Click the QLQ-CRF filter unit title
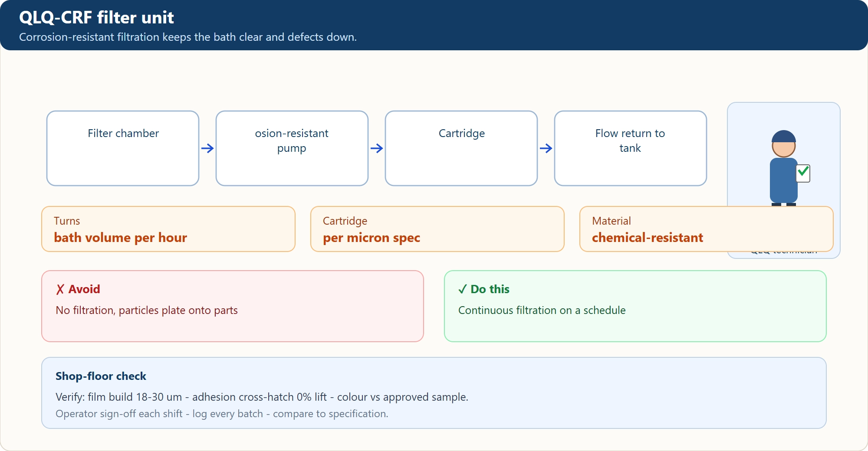 (96, 18)
